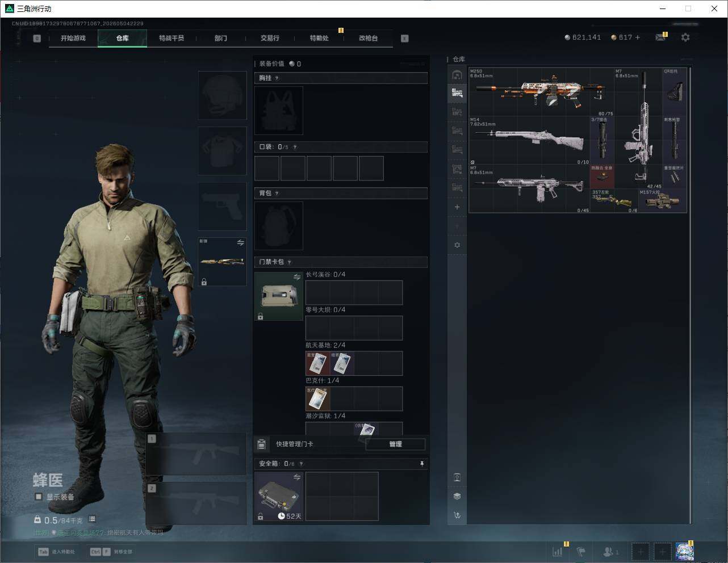Click the empty chest rig slot
The width and height of the screenshot is (728, 563).
[278, 111]
